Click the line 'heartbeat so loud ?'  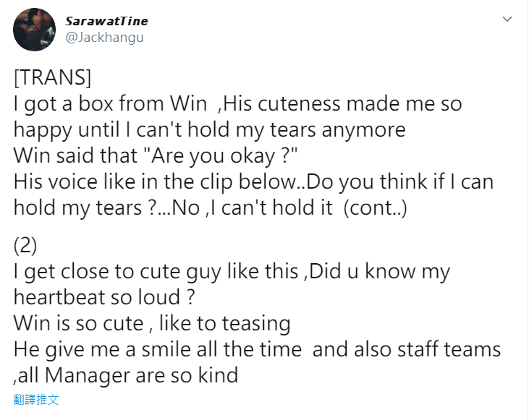104,297
